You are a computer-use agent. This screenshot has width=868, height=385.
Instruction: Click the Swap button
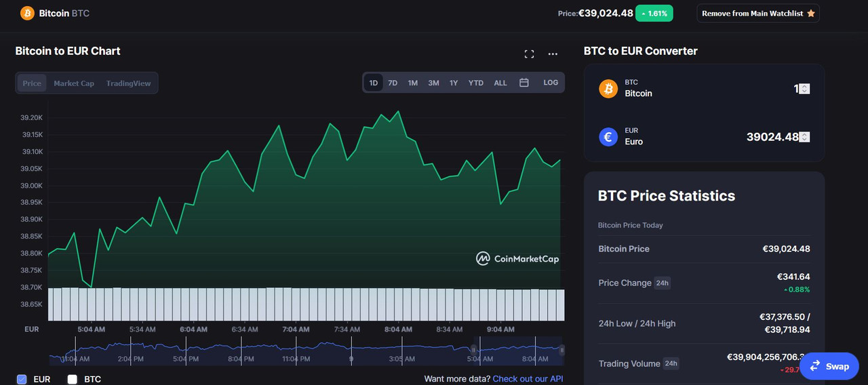(x=829, y=366)
